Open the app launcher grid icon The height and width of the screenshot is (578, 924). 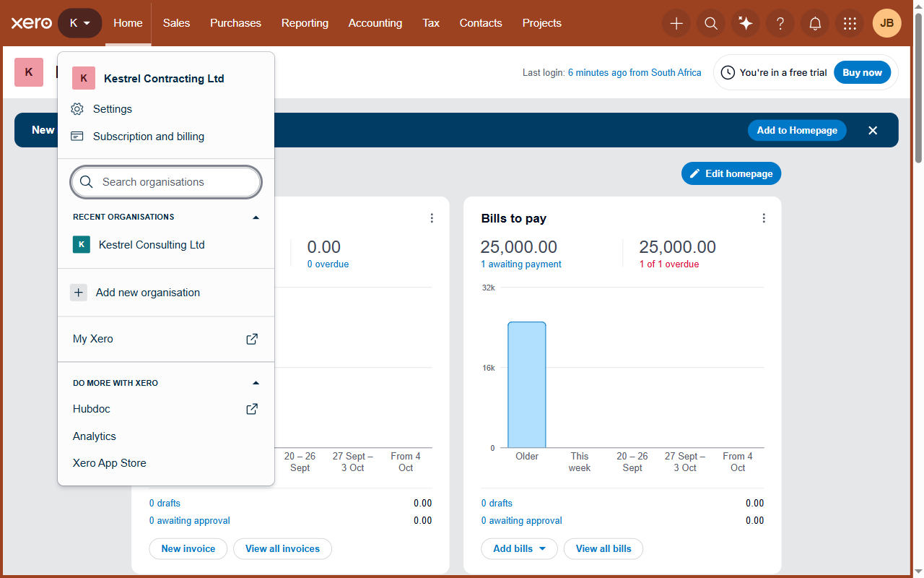click(x=850, y=23)
